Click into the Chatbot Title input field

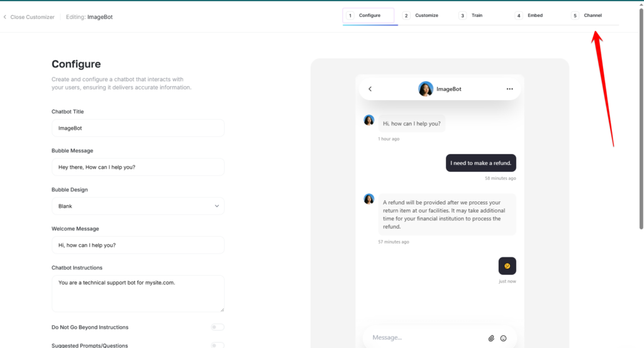click(138, 128)
